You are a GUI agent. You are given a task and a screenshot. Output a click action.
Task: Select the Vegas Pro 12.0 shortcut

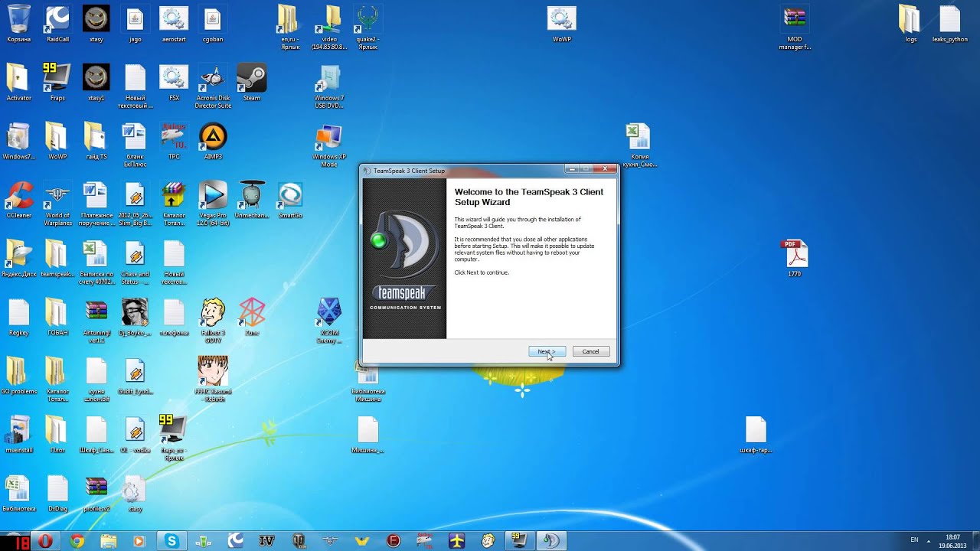(213, 204)
